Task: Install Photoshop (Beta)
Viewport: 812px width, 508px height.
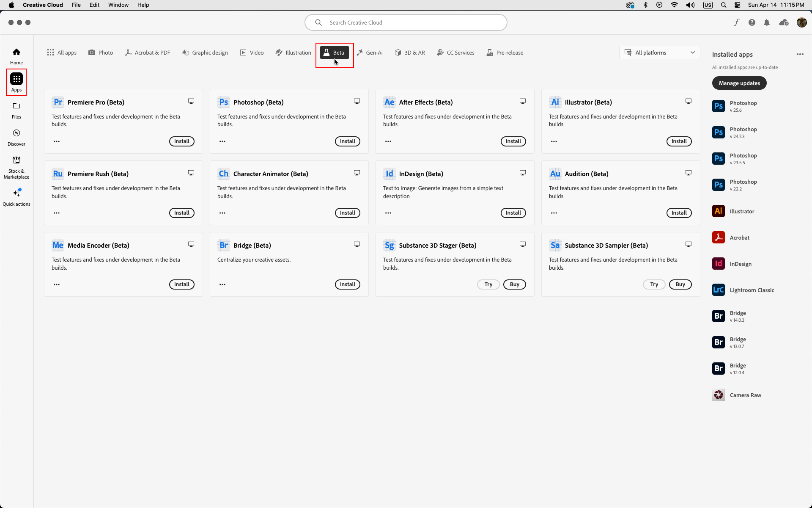Action: (347, 141)
